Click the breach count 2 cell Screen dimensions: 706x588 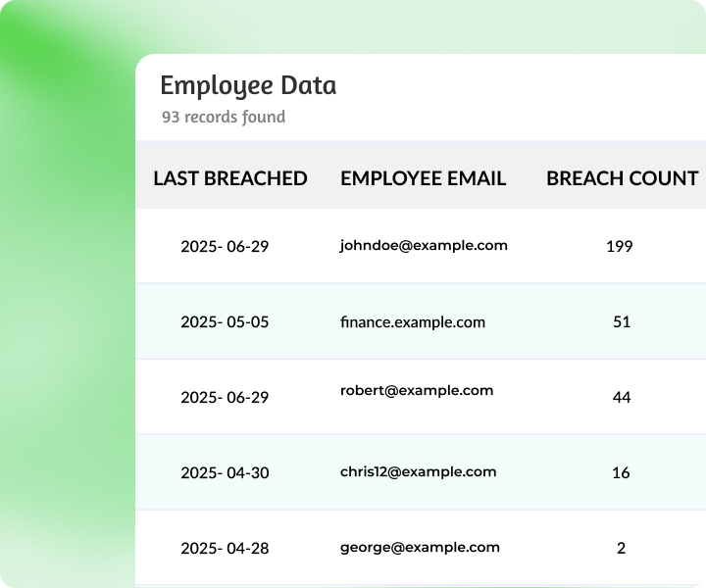click(621, 548)
